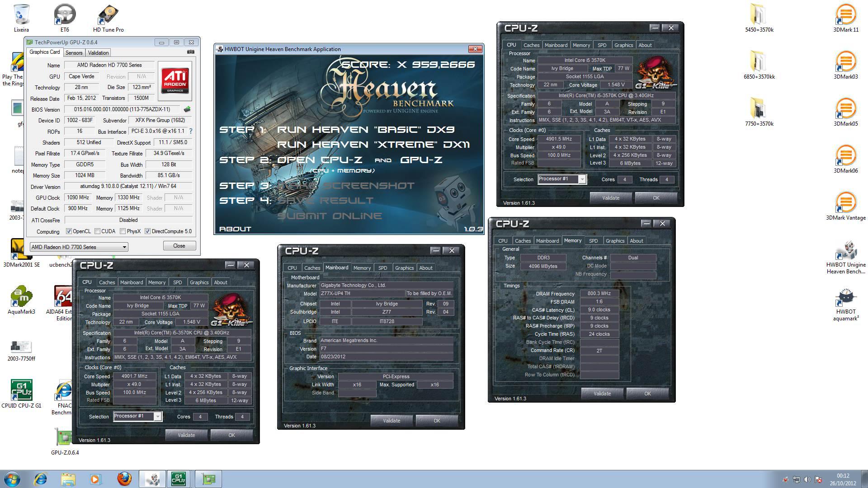
Task: Click Validate in CPU-Z mainboard window
Action: tap(392, 421)
